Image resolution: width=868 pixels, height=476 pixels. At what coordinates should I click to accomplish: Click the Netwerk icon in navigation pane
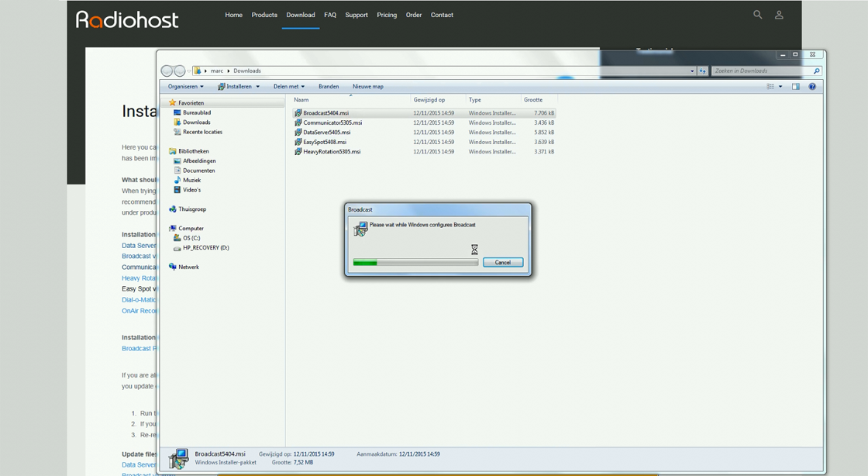click(173, 267)
